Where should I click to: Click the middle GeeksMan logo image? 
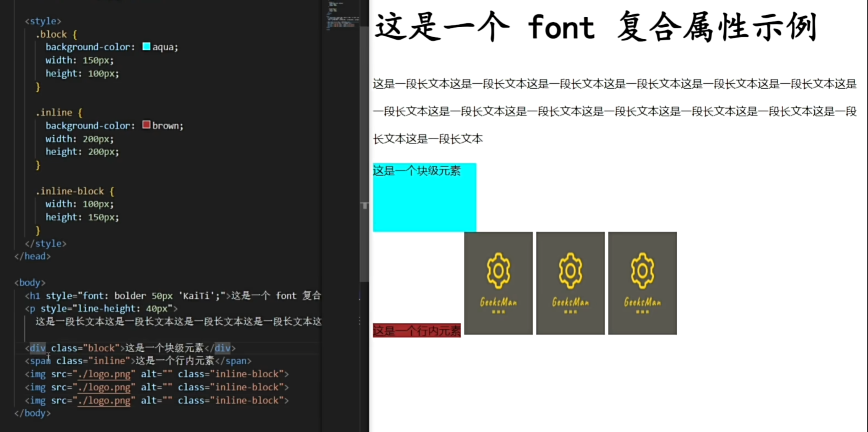click(x=570, y=283)
